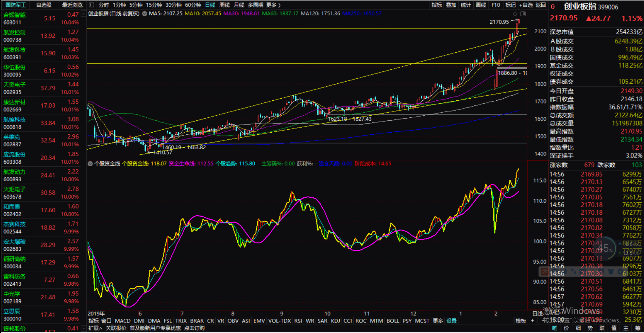This screenshot has width=644, height=333.
Task: Click the 标记 mark button
Action: (510, 5)
